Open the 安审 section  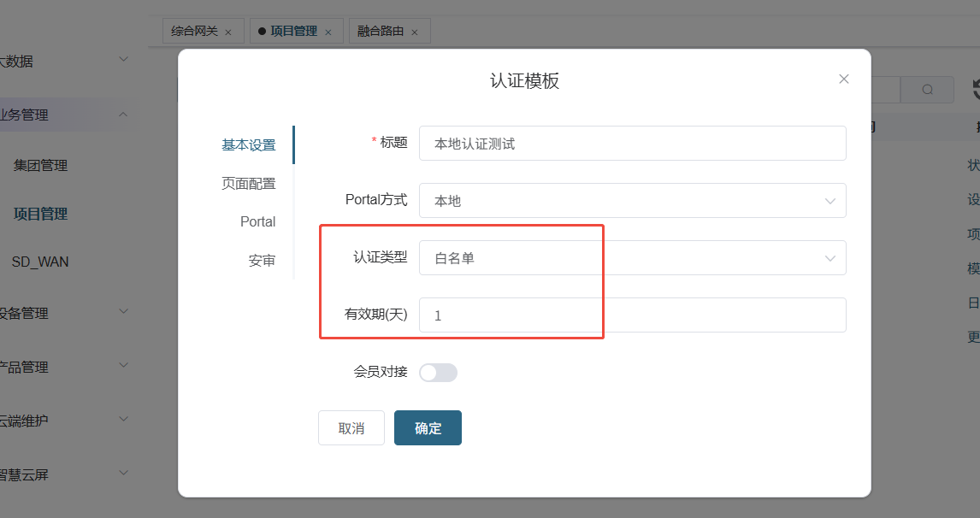click(262, 261)
